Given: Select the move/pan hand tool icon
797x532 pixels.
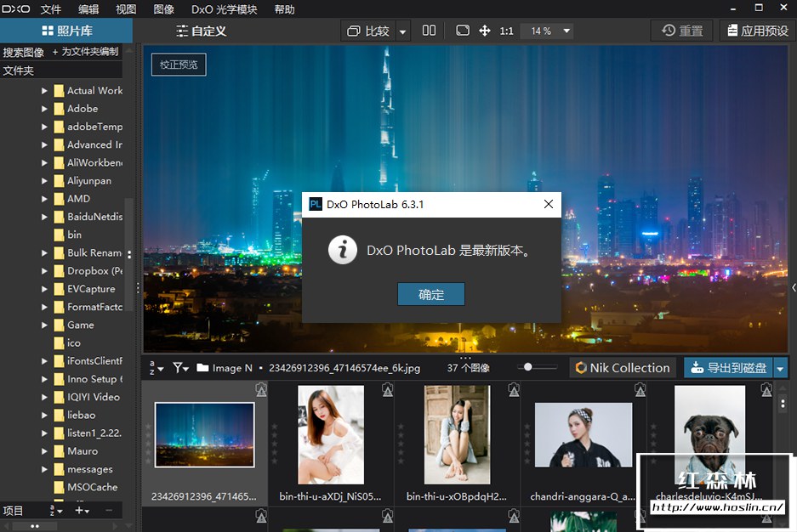Looking at the screenshot, I should pos(484,31).
